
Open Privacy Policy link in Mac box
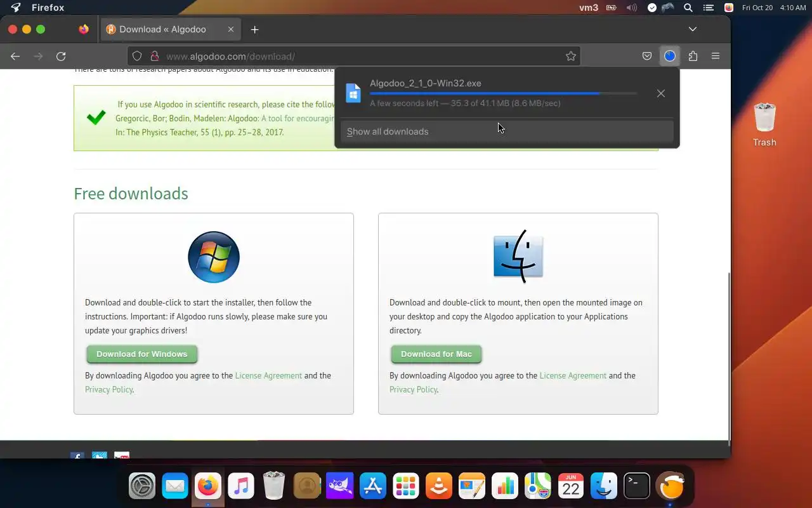click(x=413, y=389)
